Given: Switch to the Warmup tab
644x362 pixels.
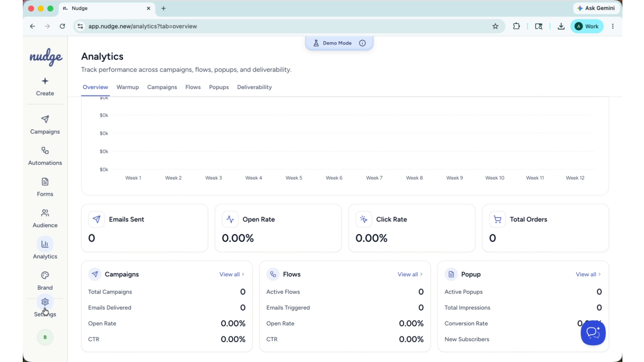Looking at the screenshot, I should pyautogui.click(x=127, y=87).
